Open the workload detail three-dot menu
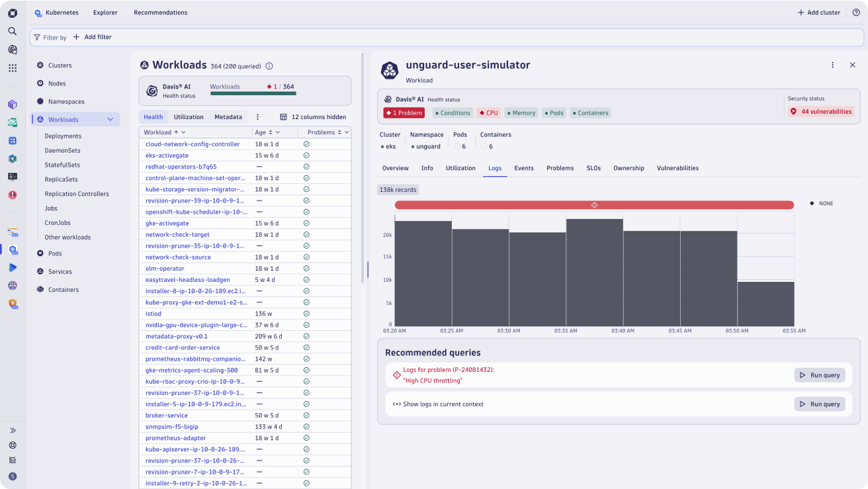This screenshot has width=868, height=489. coord(833,65)
